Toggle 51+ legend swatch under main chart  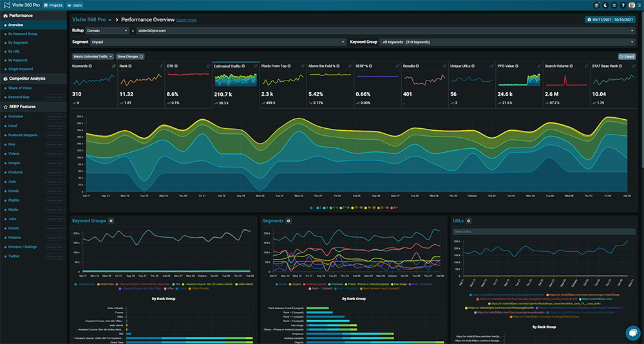click(392, 207)
